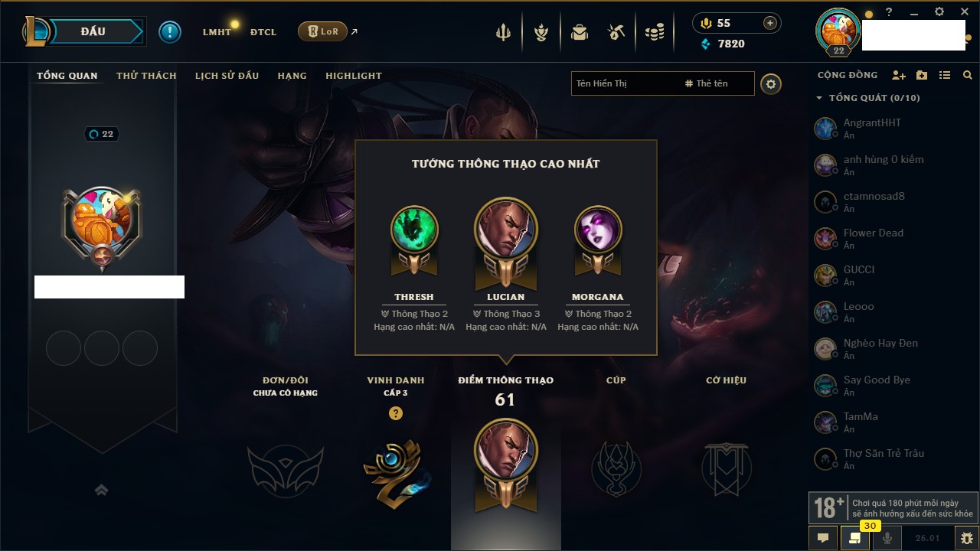Viewport: 980px width, 551px height.
Task: Open search settings gear beside name field
Action: coord(771,83)
